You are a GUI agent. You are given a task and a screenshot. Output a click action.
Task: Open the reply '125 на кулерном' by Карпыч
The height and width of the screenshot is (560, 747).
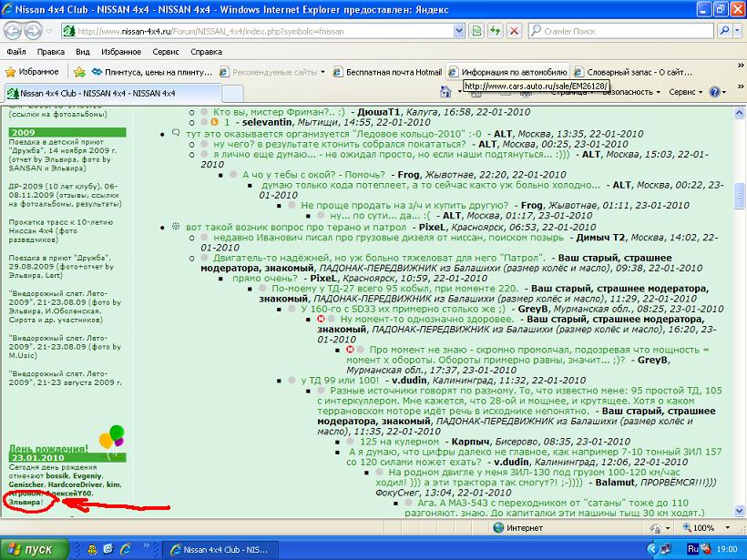tap(399, 442)
